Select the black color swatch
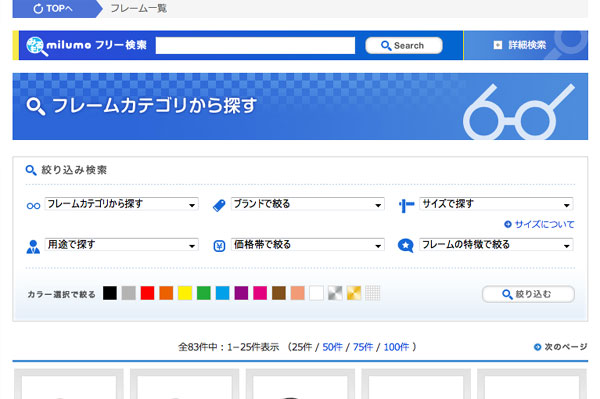Viewport: 600px width, 399px height. [110, 293]
